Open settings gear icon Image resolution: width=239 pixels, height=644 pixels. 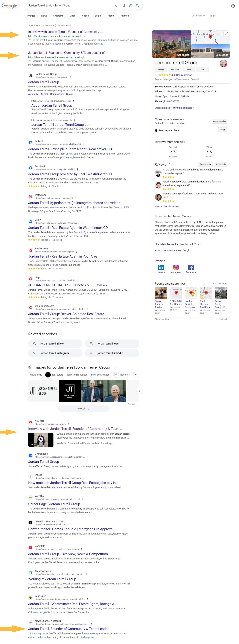tap(233, 6)
